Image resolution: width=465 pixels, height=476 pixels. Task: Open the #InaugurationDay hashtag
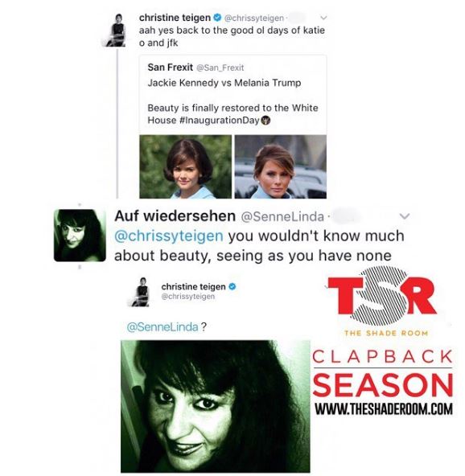220,121
